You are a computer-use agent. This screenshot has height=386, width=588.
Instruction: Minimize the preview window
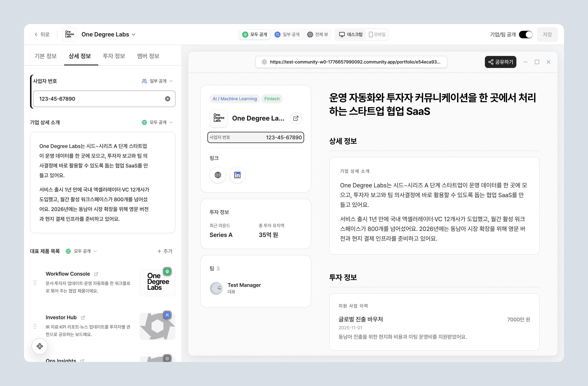[x=525, y=62]
